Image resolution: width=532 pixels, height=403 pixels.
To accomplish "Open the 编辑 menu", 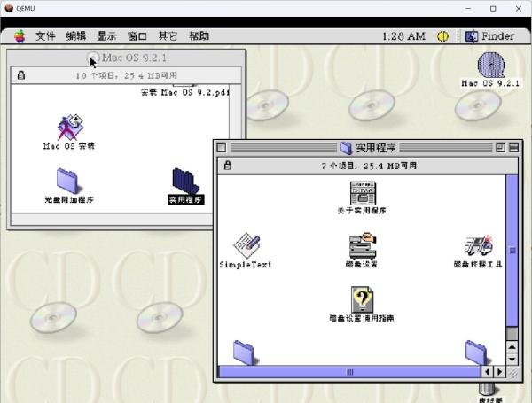I will 76,36.
